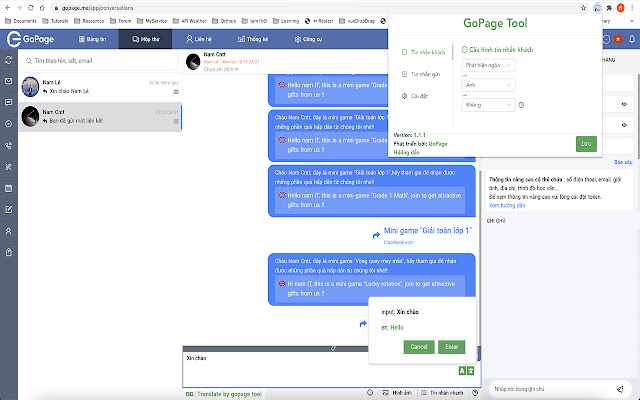
Task: Open the person icon in left sidebar
Action: tap(9, 231)
